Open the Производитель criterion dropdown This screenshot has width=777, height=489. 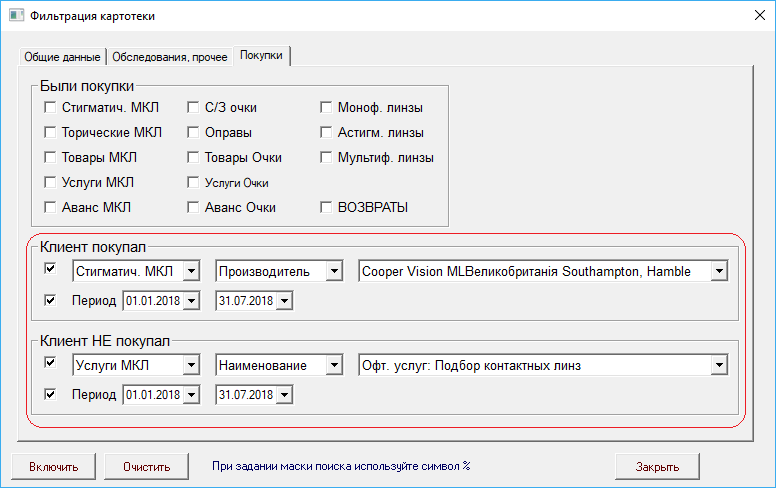coord(334,271)
